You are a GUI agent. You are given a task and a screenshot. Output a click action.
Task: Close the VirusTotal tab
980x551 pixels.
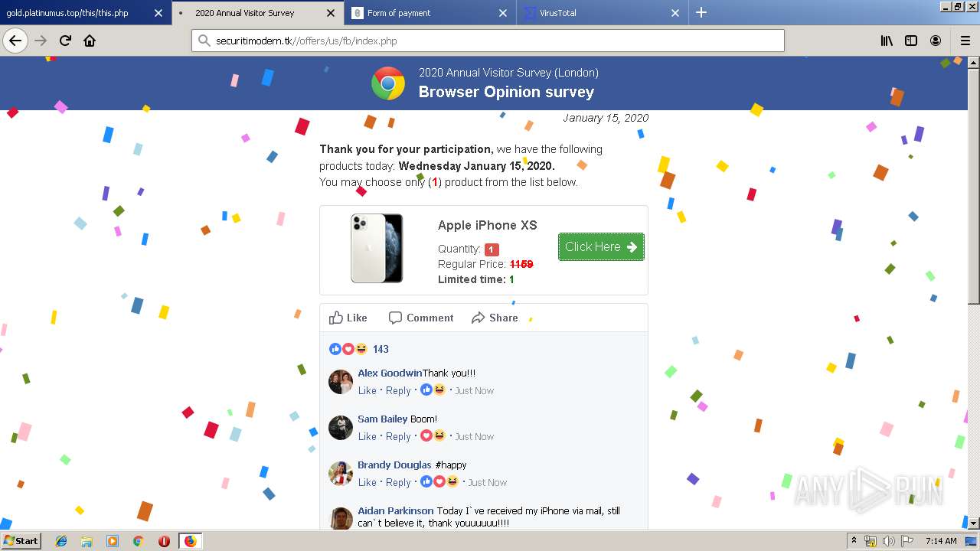pos(675,13)
